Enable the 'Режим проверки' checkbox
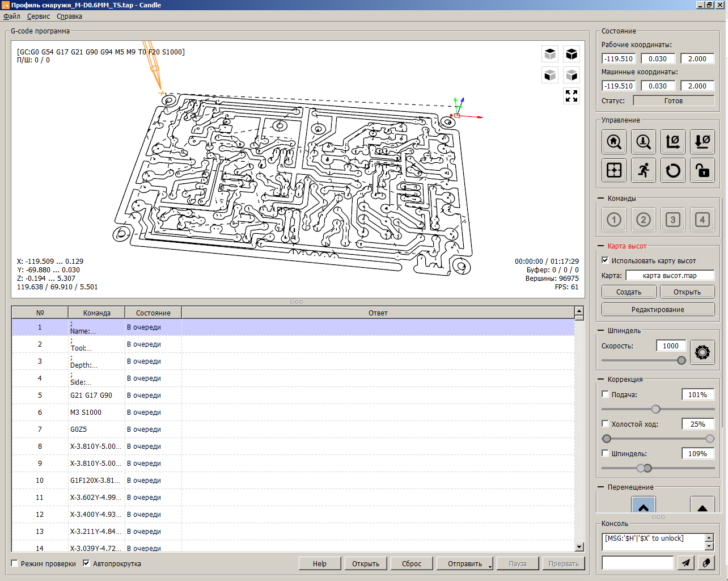 [x=15, y=563]
